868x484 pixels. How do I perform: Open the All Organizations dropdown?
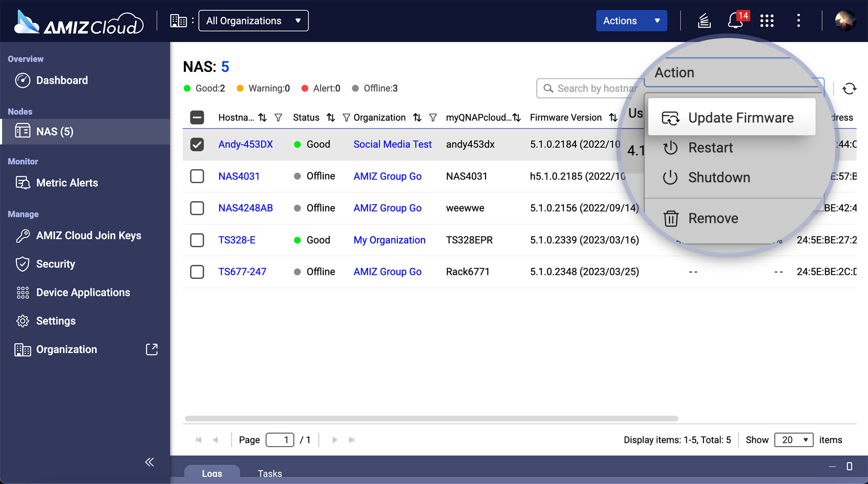tap(253, 20)
